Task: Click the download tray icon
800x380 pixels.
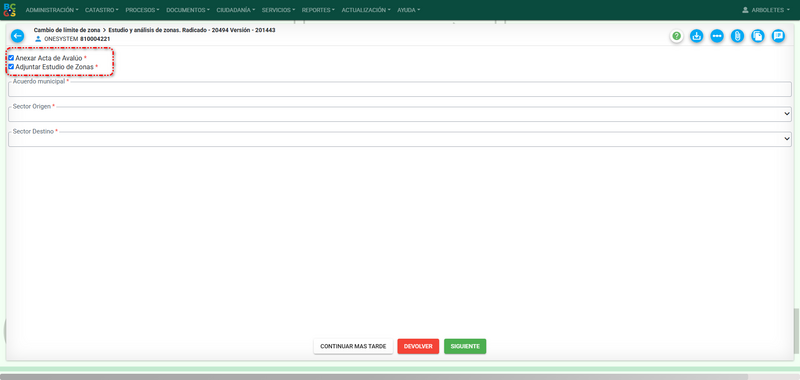Action: coord(696,36)
